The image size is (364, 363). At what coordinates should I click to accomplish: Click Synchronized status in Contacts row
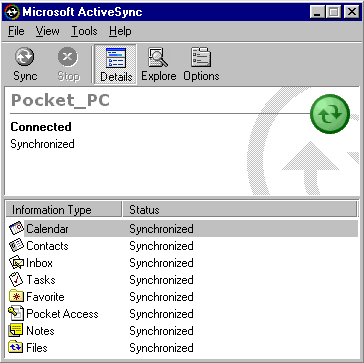[x=161, y=246]
